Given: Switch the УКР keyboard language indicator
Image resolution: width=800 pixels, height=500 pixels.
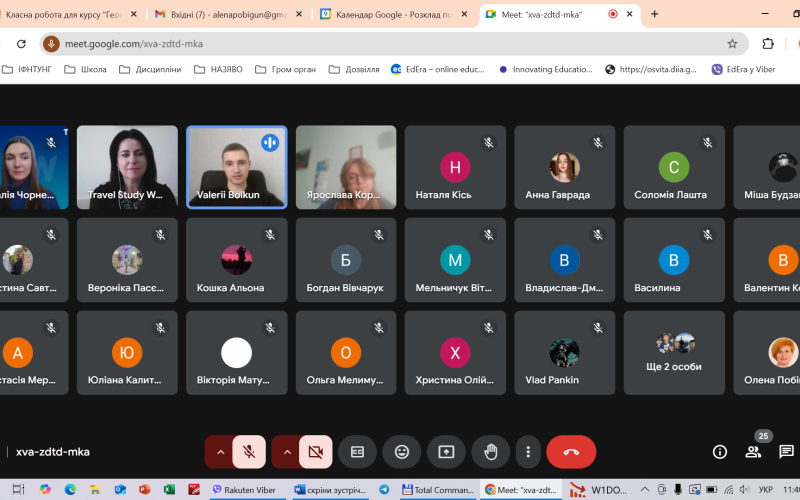Looking at the screenshot, I should coord(765,490).
